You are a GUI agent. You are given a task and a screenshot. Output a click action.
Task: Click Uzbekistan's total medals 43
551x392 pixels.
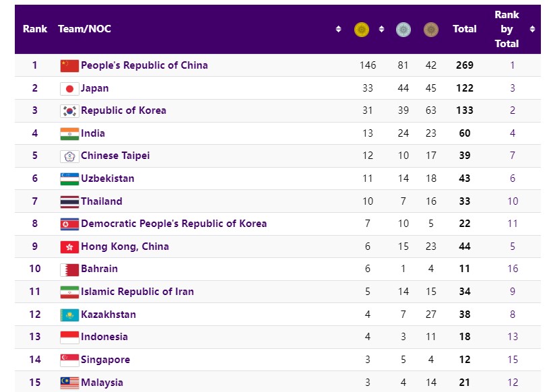(465, 178)
